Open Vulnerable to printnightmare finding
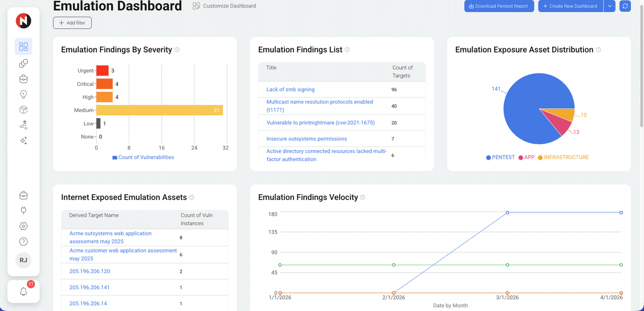 click(320, 123)
